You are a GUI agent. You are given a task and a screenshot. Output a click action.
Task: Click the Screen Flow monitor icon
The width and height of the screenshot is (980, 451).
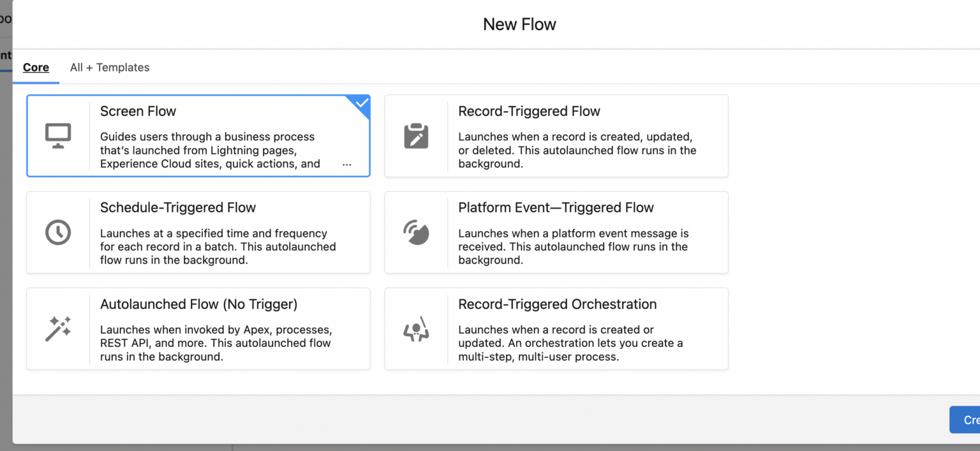57,134
